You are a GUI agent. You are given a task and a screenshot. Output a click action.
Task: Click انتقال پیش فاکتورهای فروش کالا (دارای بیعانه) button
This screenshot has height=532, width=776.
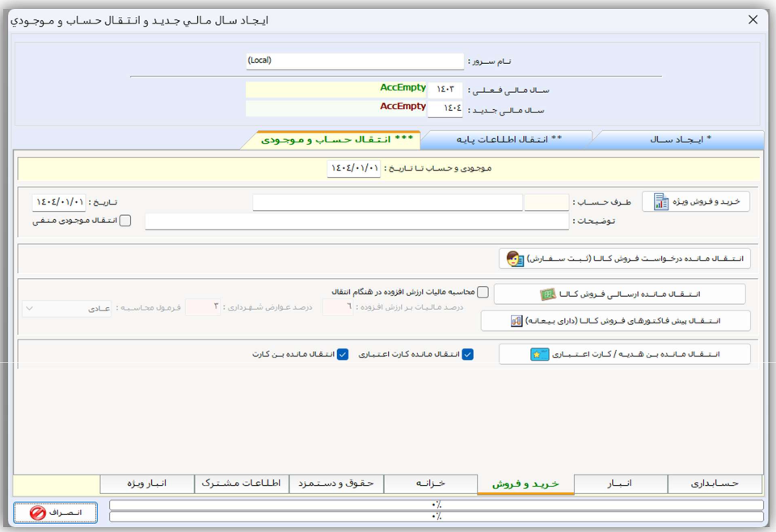point(616,321)
